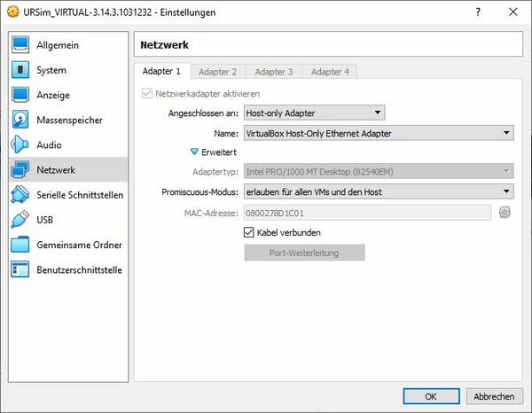Toggle Netzwerkadapter aktivieren checkbox
The image size is (532, 413).
[x=147, y=93]
